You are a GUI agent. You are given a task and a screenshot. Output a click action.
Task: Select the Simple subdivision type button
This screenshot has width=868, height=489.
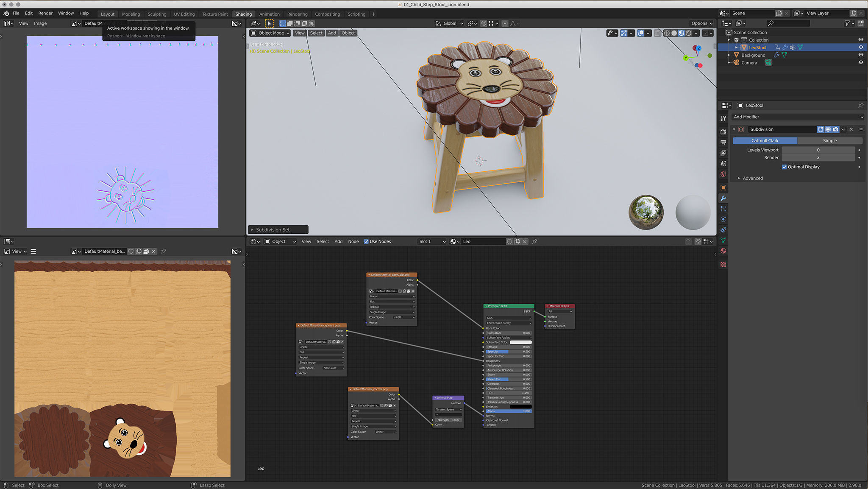click(x=829, y=141)
